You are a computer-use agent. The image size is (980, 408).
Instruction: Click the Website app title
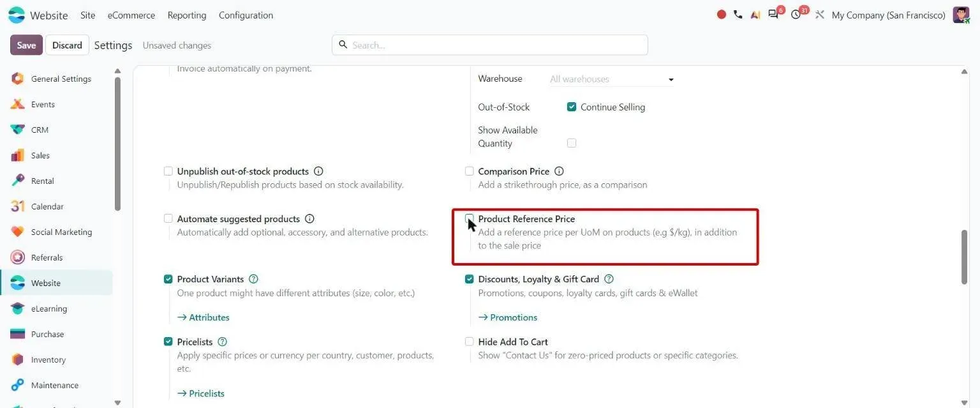(49, 15)
